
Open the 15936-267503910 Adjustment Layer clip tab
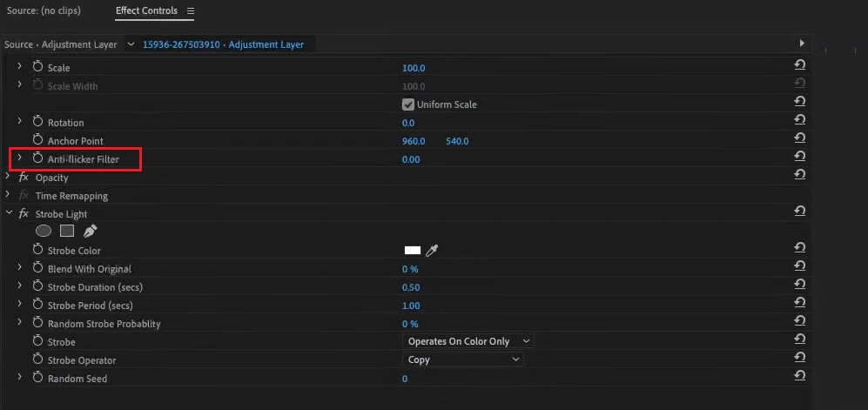click(223, 44)
